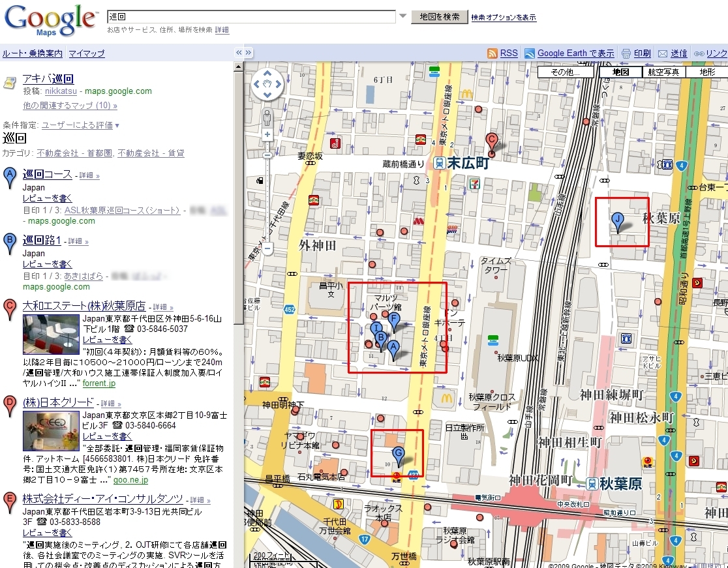Click the envelope icon for 送信

pyautogui.click(x=663, y=54)
